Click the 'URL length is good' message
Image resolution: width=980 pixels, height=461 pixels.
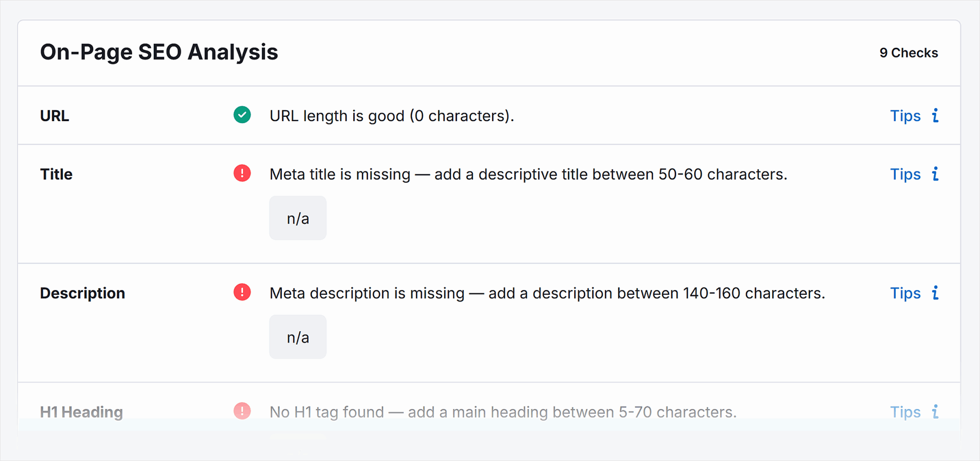coord(391,116)
